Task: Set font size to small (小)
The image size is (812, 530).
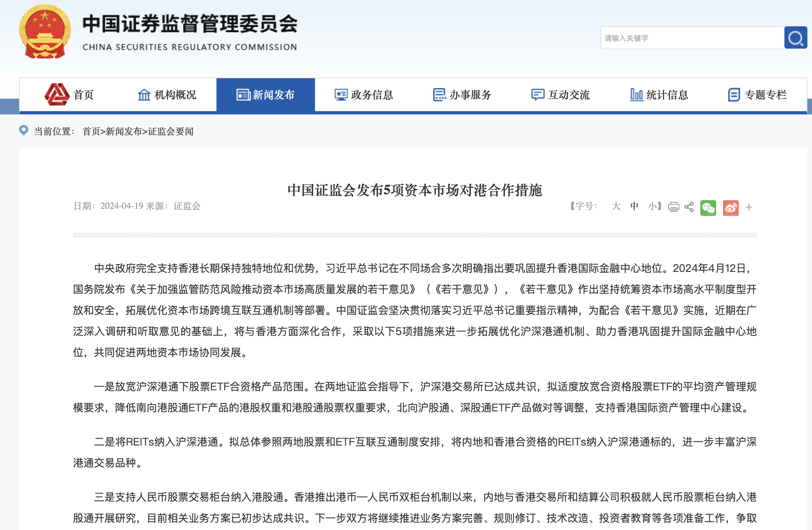Action: (652, 206)
